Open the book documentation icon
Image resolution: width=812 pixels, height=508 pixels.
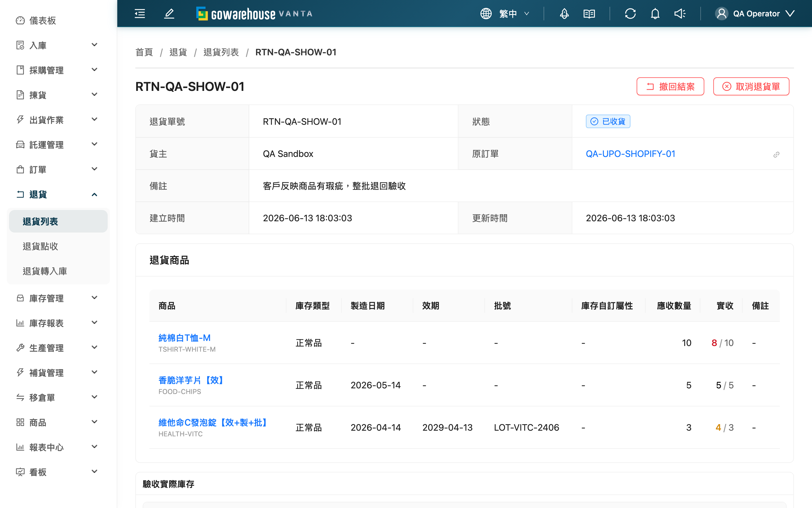coord(589,14)
